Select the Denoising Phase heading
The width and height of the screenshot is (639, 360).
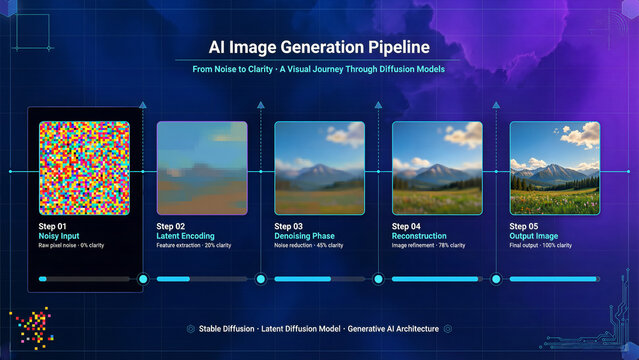point(304,236)
